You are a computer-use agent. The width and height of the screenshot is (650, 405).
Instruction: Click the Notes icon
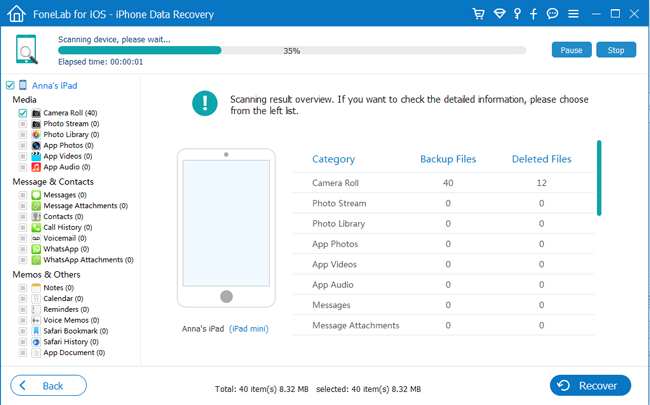pyautogui.click(x=36, y=288)
